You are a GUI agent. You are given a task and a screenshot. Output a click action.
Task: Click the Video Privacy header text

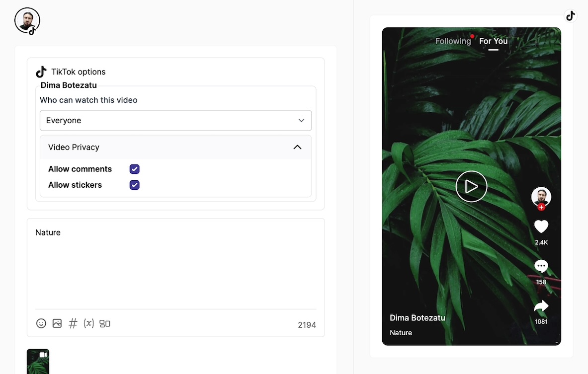74,148
